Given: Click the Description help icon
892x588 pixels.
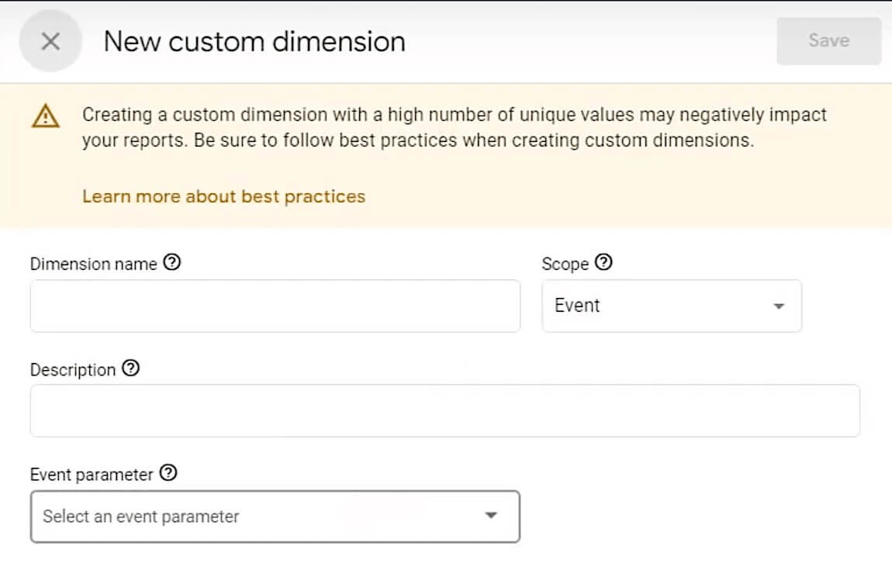Looking at the screenshot, I should coord(132,368).
